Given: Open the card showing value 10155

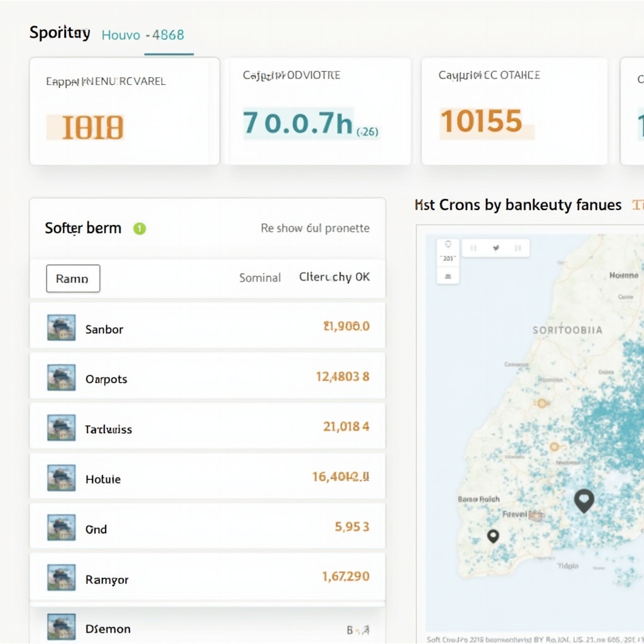Looking at the screenshot, I should click(514, 111).
